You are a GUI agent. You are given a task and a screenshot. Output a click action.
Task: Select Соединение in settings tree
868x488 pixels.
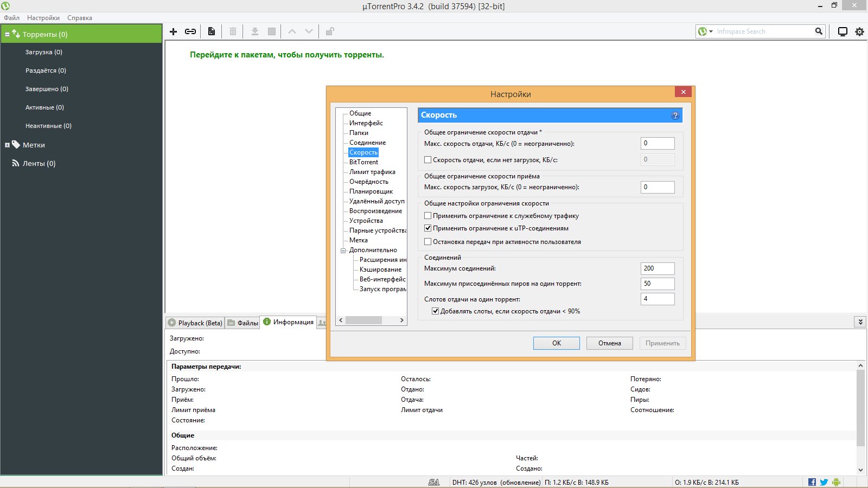(368, 143)
